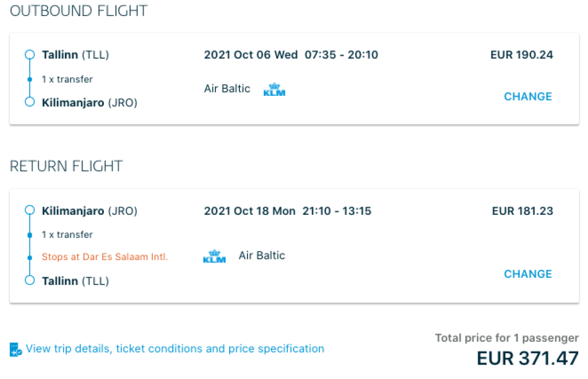
Task: Click the trip details document icon
Action: coord(16,349)
